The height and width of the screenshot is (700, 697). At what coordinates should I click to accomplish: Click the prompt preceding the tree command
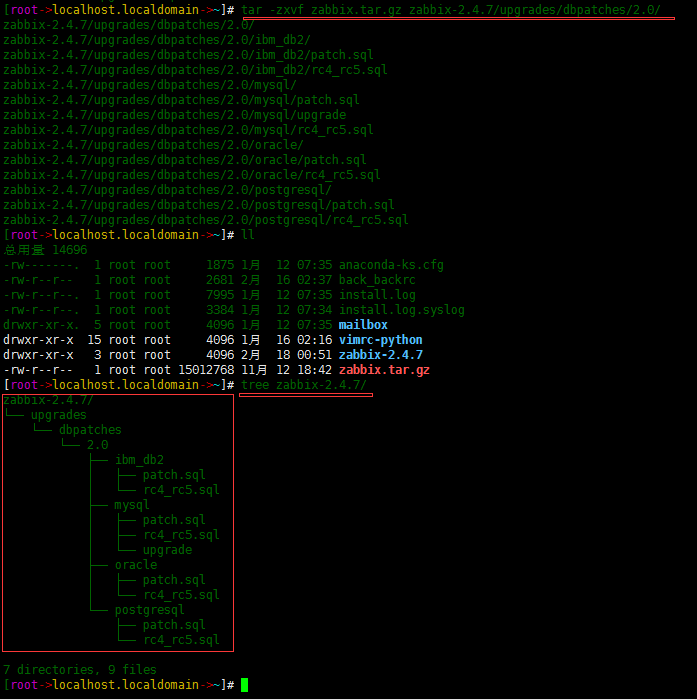coord(118,385)
